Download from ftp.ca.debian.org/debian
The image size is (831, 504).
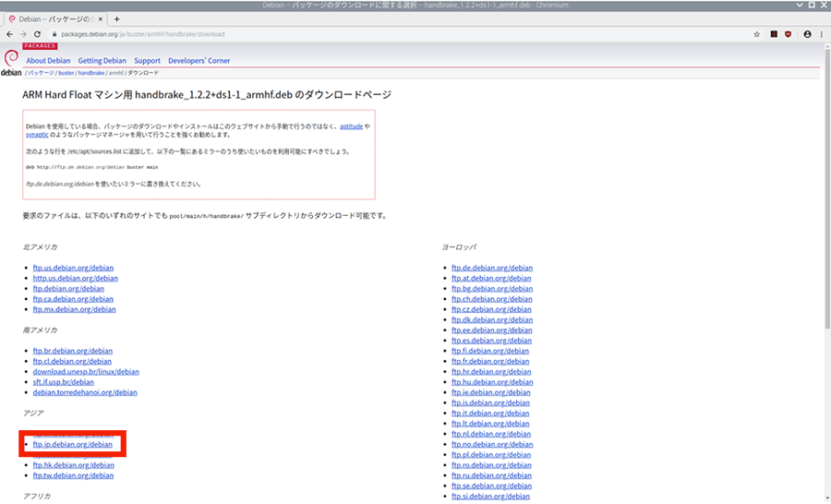[73, 299]
